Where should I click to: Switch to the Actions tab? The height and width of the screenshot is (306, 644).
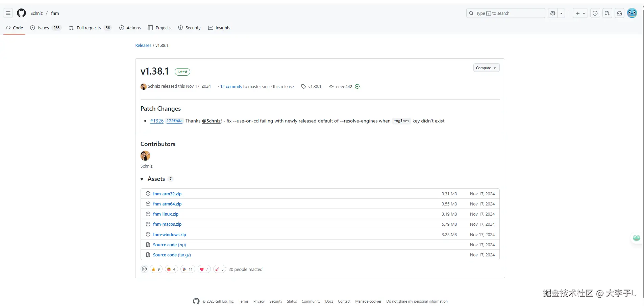[x=130, y=28]
